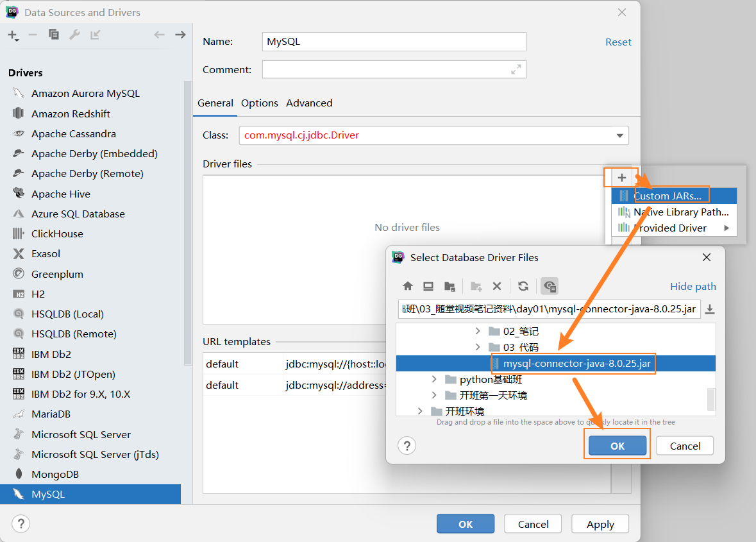
Task: Click the Refresh icon in file dialog
Action: click(x=523, y=286)
